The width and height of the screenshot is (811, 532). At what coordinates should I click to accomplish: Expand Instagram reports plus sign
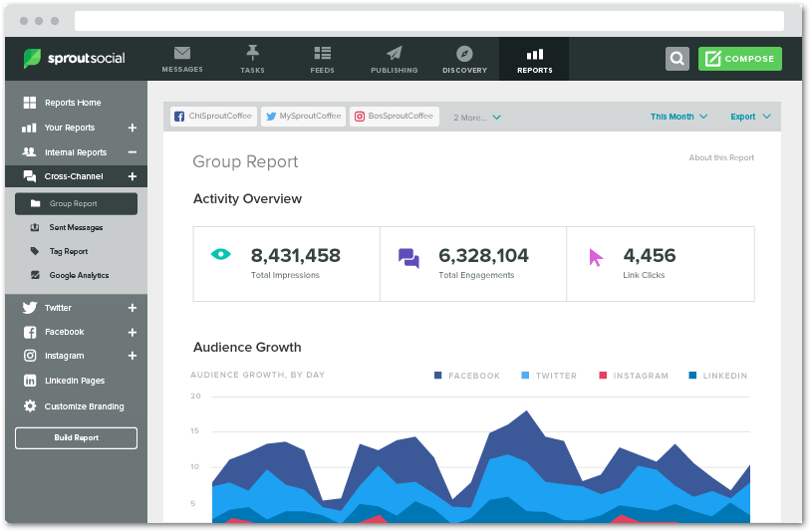coord(133,356)
